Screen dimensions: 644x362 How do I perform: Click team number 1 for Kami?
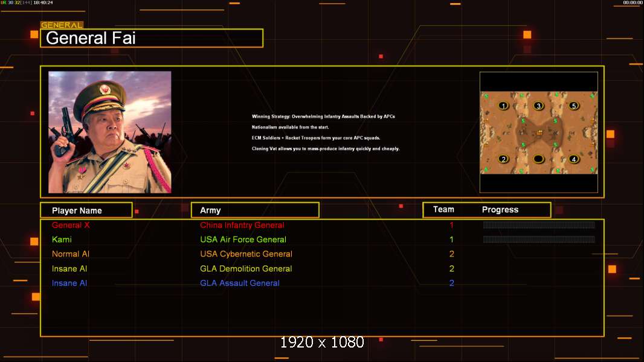click(451, 240)
